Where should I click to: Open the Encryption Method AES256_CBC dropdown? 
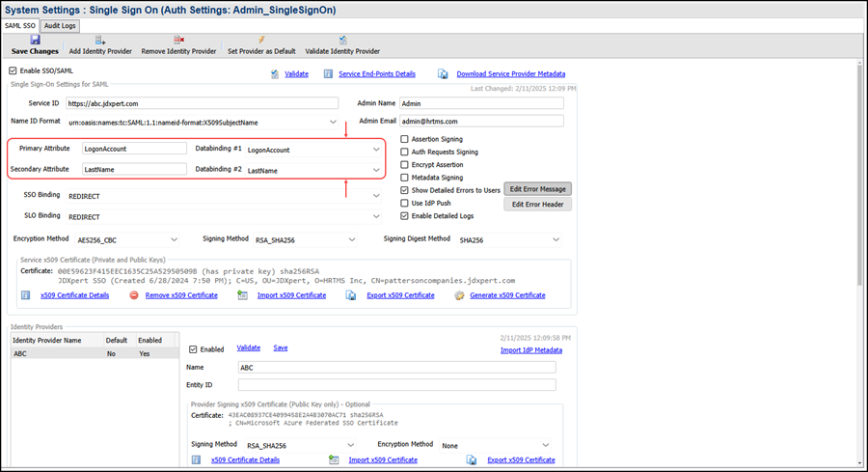click(x=174, y=238)
